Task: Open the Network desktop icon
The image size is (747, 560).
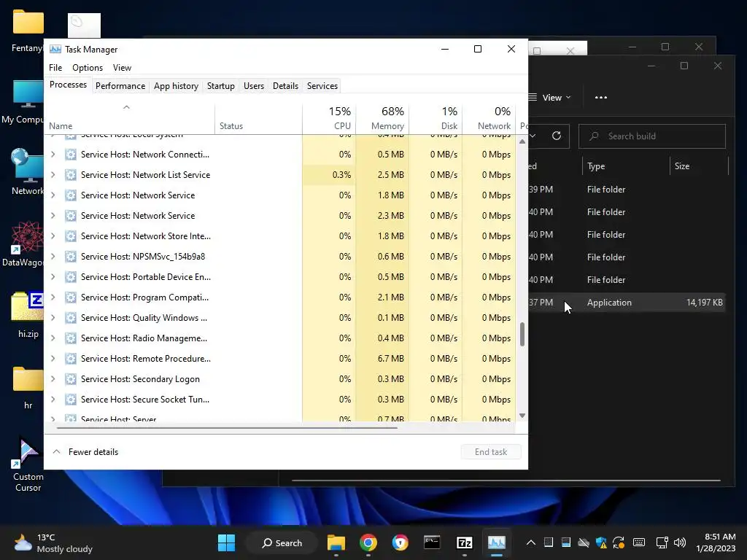Action: pos(27,171)
